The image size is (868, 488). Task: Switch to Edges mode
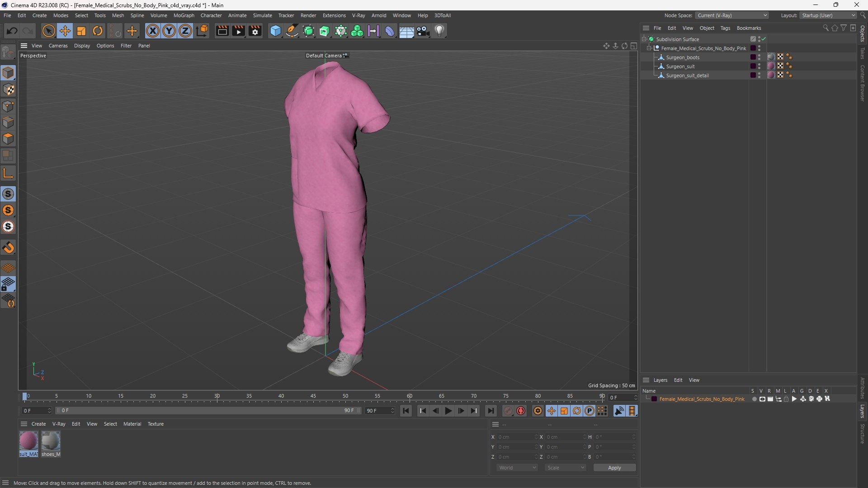pos(8,122)
